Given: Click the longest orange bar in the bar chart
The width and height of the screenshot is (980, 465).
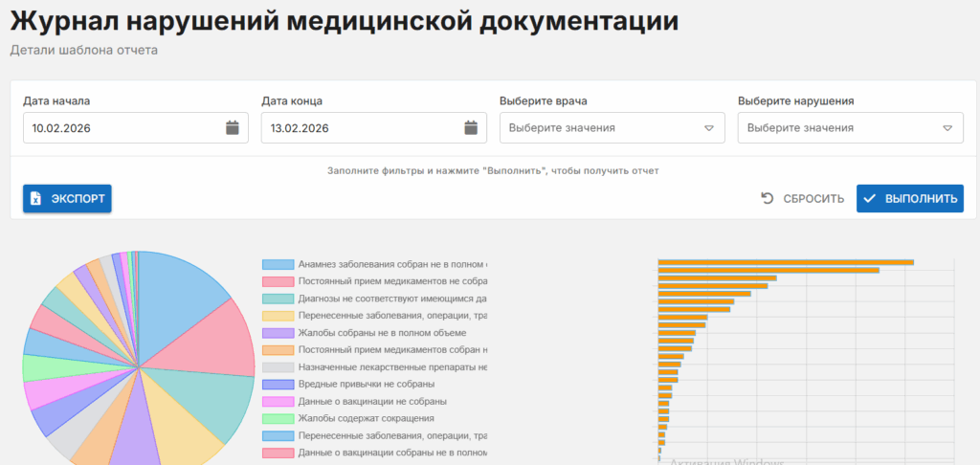Looking at the screenshot, I should click(785, 262).
